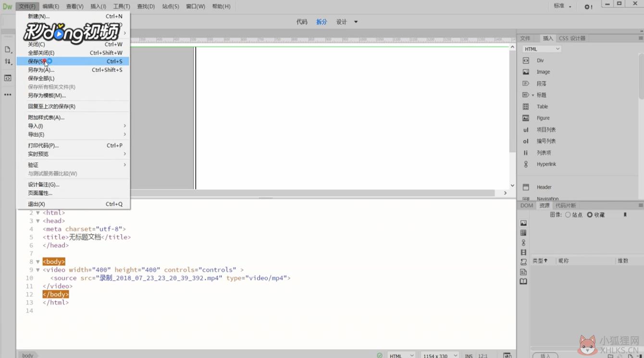
Task: Switch to the 代码片断 tab
Action: point(566,205)
